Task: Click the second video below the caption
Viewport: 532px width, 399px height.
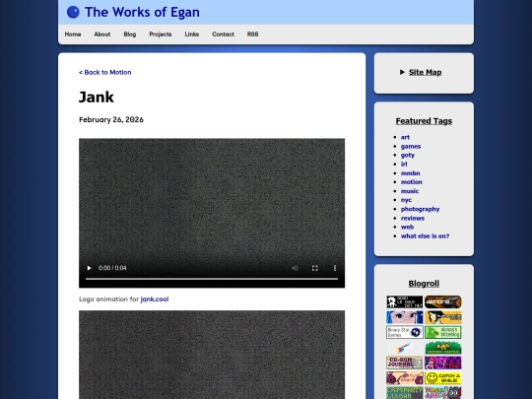Action: tap(212, 355)
